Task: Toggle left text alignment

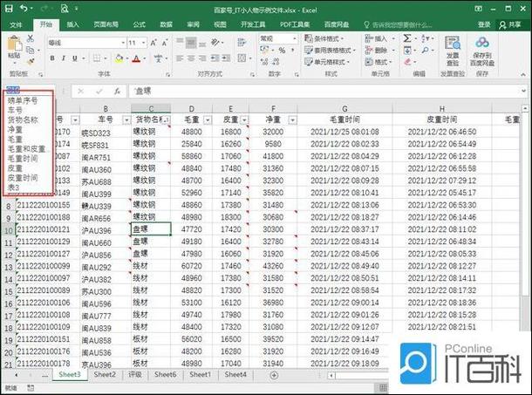Action: click(180, 58)
